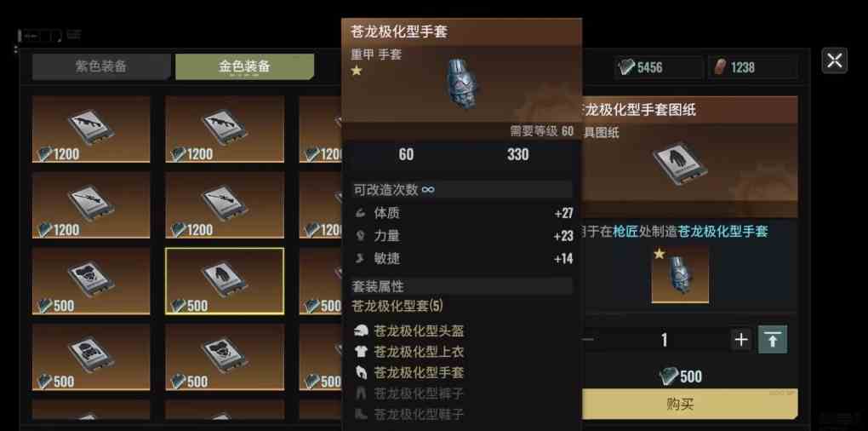Viewport: 868px width, 431px height.
Task: Select second-column armor blueprint in fourth row
Action: pos(225,357)
